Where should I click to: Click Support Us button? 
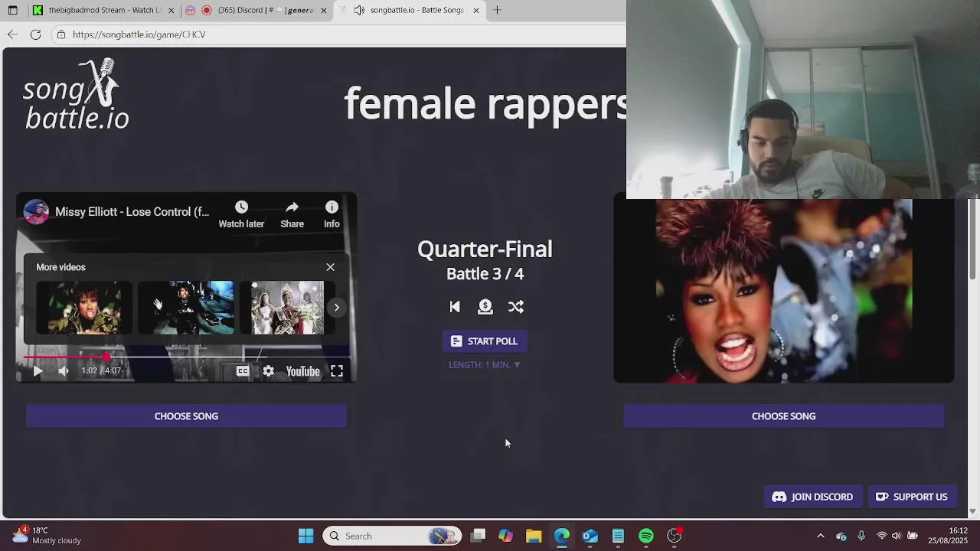tap(911, 497)
